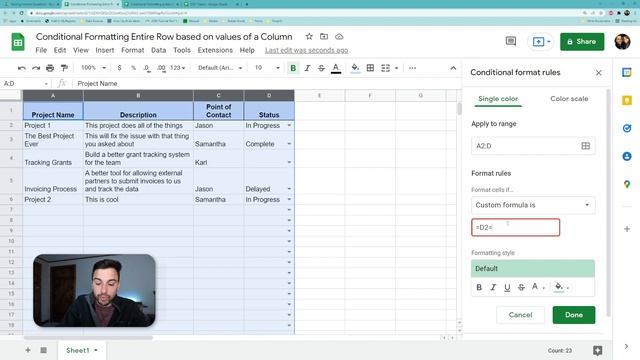Switch to Color scale tab

(x=569, y=99)
